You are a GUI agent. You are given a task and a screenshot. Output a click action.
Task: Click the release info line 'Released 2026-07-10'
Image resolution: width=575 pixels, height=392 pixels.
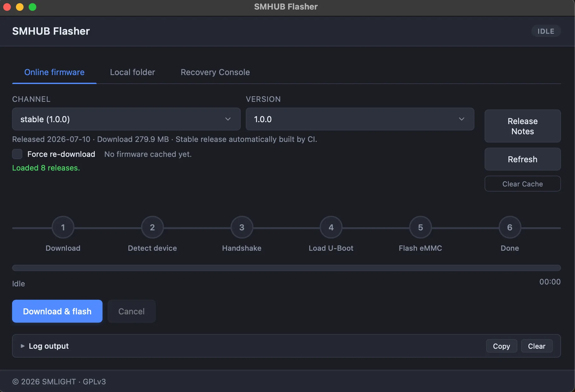tap(165, 139)
